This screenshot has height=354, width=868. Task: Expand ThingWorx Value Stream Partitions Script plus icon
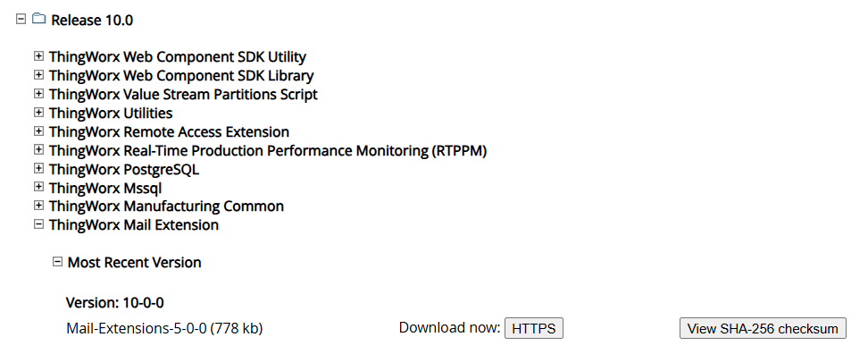point(38,93)
